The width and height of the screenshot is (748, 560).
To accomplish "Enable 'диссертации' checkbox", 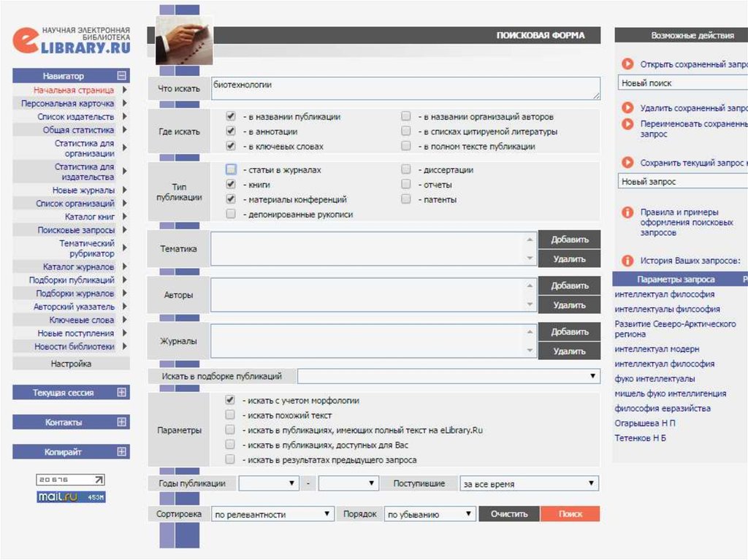I will (406, 169).
